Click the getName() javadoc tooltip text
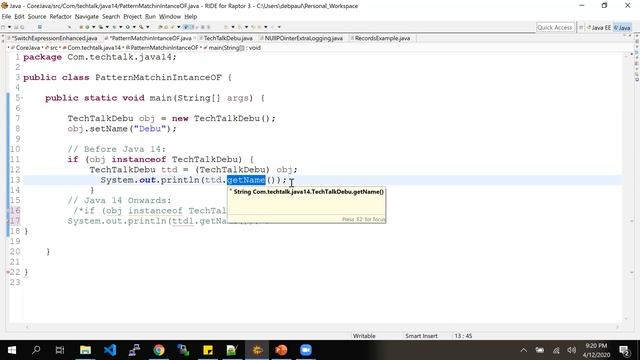 pos(309,191)
